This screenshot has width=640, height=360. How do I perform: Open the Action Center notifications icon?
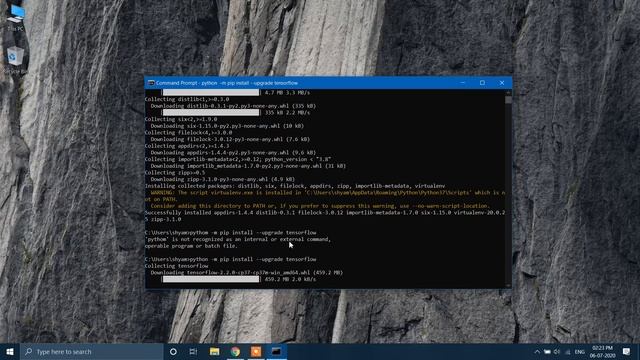point(627,351)
